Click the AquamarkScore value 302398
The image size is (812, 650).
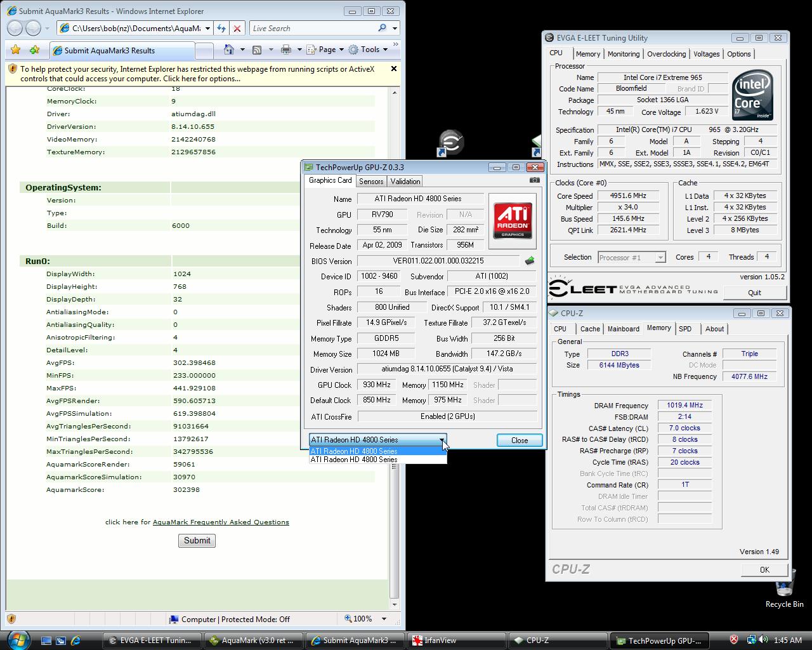(x=187, y=489)
